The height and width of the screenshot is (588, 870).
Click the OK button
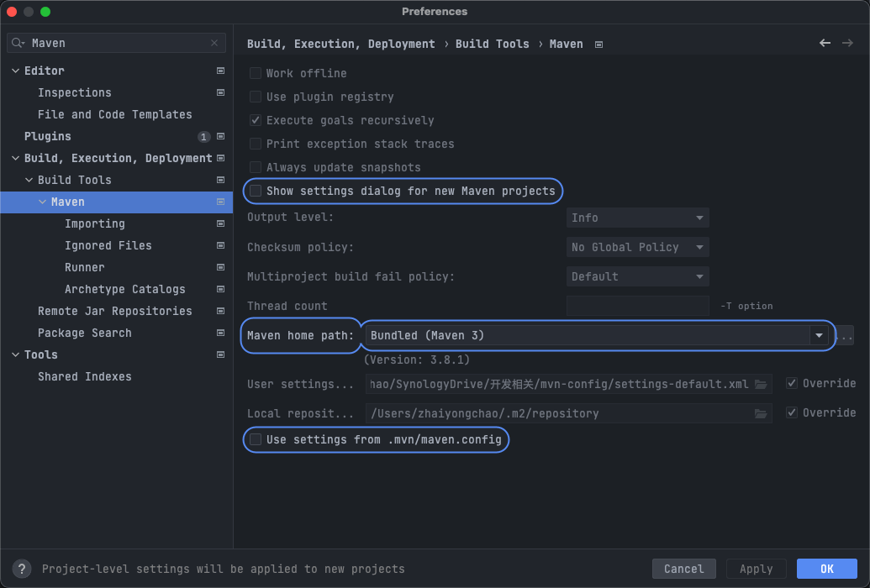(x=826, y=569)
